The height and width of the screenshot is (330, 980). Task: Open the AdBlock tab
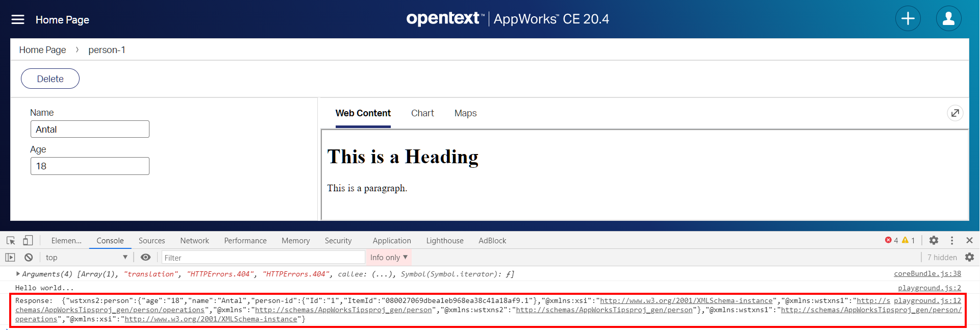click(492, 241)
